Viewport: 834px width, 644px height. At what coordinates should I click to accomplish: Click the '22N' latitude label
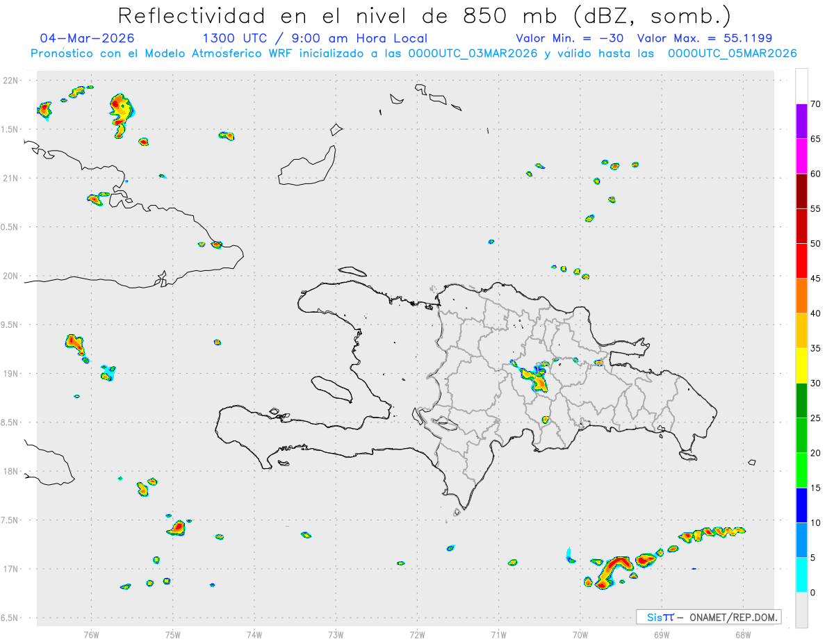point(12,81)
